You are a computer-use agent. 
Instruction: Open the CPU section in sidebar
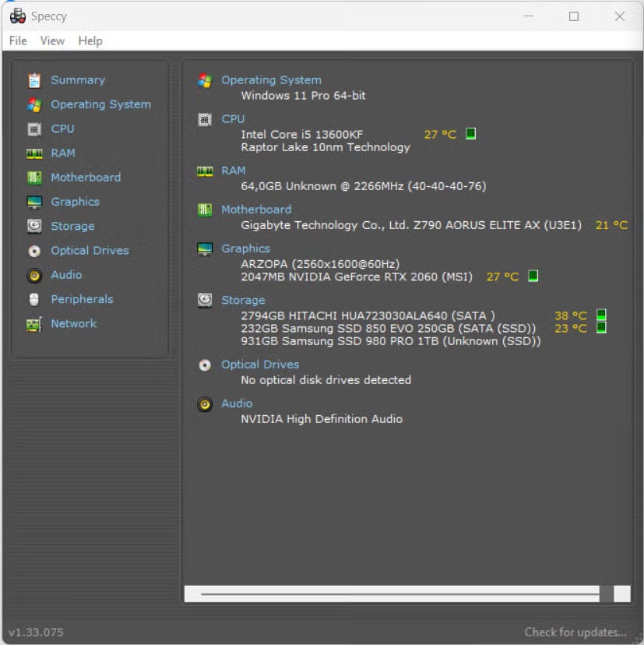pos(62,129)
